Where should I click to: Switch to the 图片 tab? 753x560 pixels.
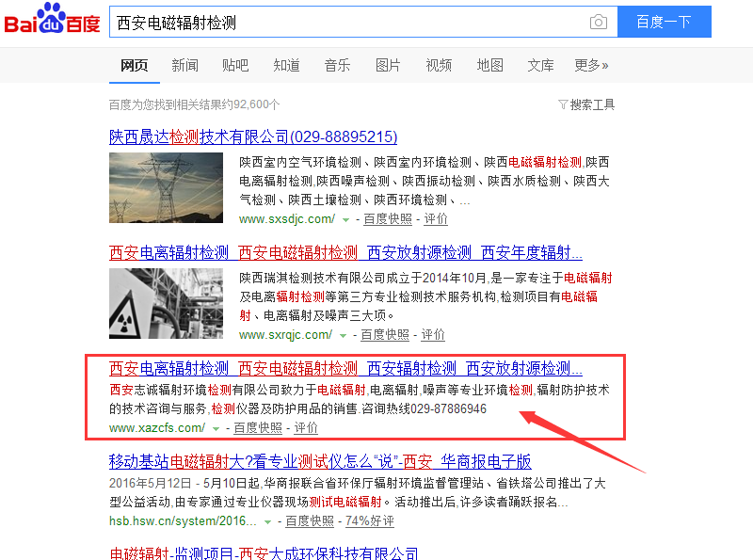tap(388, 65)
